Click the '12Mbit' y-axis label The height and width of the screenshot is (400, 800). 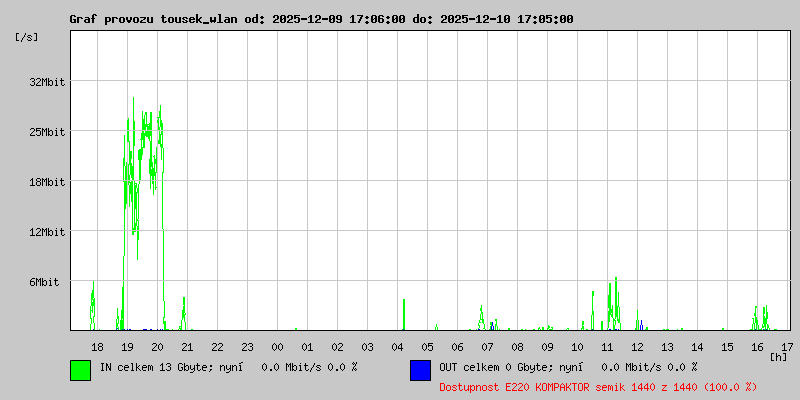47,232
